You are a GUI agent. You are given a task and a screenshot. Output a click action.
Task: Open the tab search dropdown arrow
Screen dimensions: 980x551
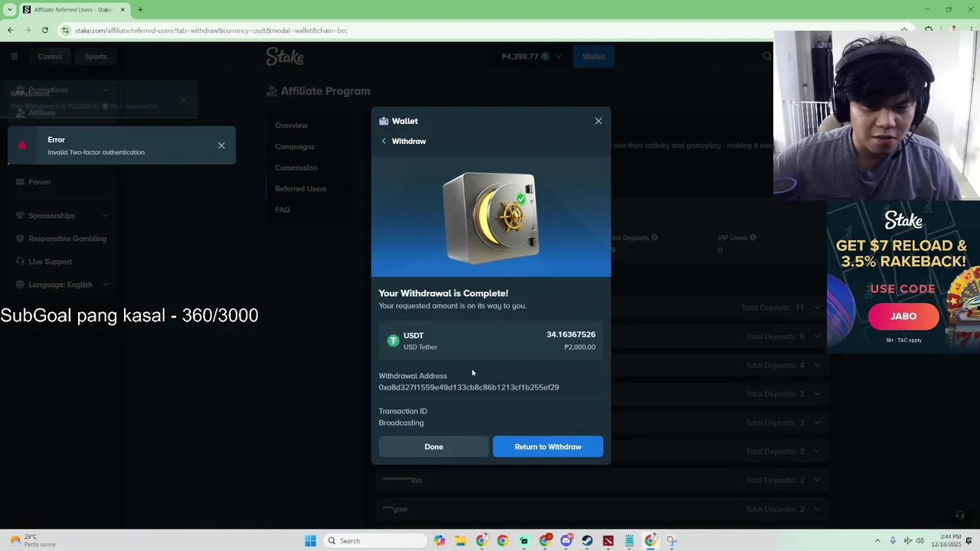10,9
